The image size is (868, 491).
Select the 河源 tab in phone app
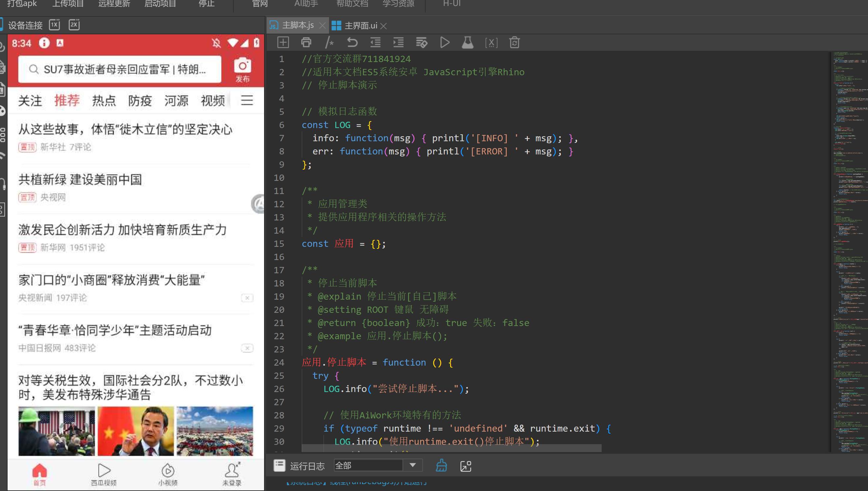click(176, 101)
